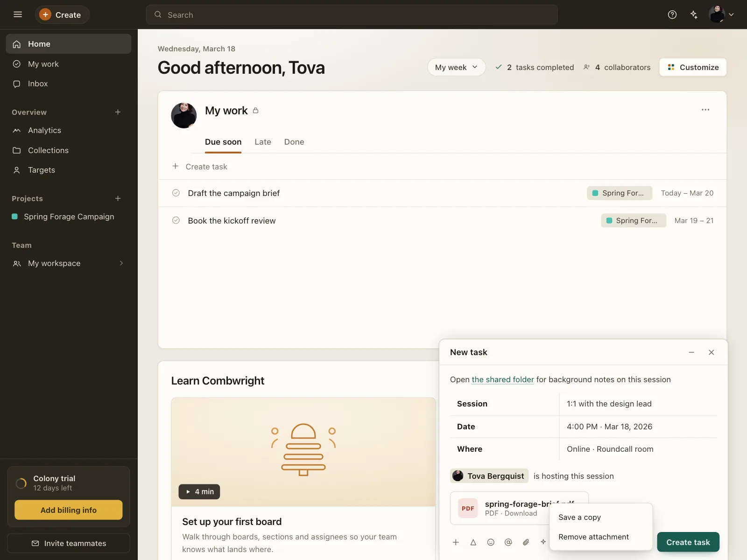Click the green Create task button
Image resolution: width=747 pixels, height=560 pixels.
tap(688, 542)
